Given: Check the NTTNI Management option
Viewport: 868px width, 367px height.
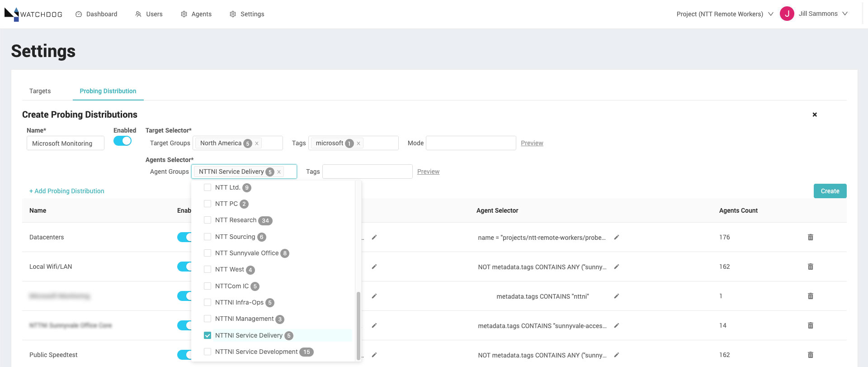Looking at the screenshot, I should [208, 319].
